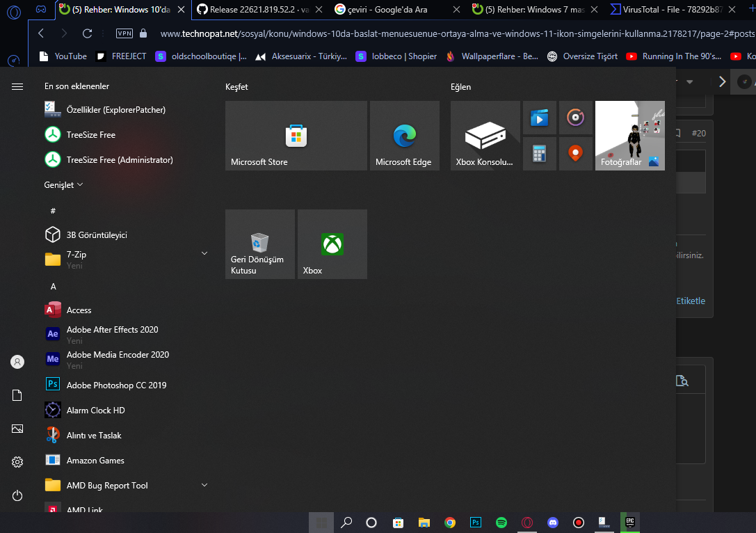Open the Groove Music small tile
The width and height of the screenshot is (756, 533).
point(576,117)
